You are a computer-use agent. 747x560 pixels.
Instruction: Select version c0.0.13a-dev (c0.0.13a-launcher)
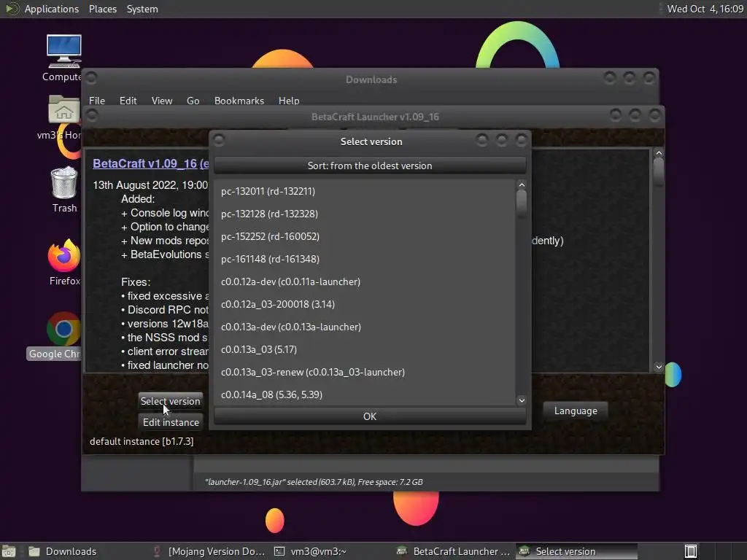coord(365,327)
